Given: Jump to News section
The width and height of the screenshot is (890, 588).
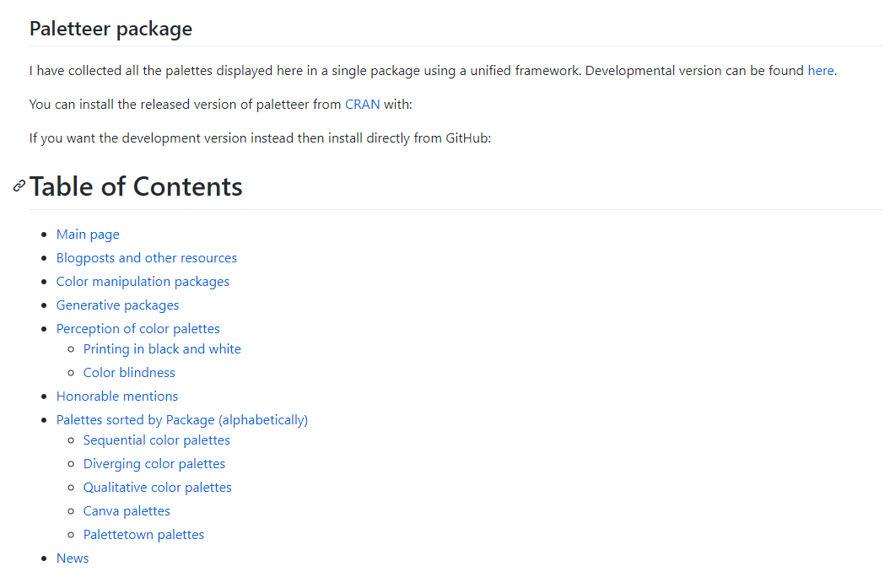Looking at the screenshot, I should (73, 558).
